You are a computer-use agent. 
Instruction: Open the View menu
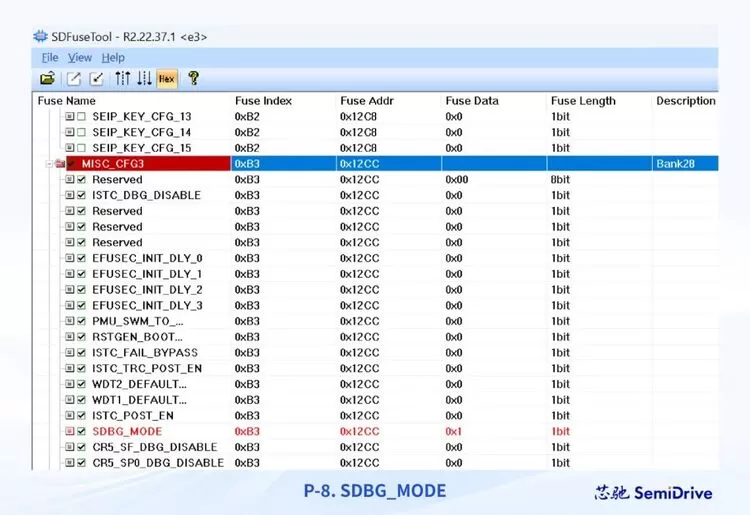pyautogui.click(x=80, y=58)
